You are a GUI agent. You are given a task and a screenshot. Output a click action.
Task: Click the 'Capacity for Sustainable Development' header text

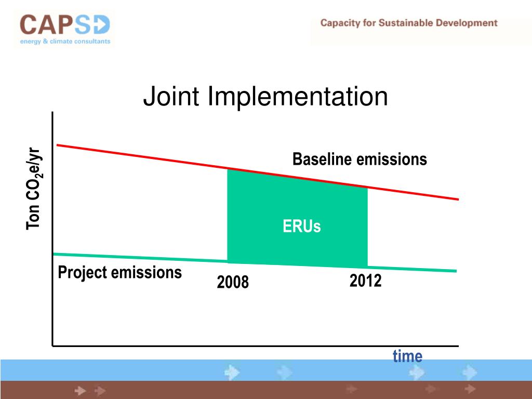409,23
